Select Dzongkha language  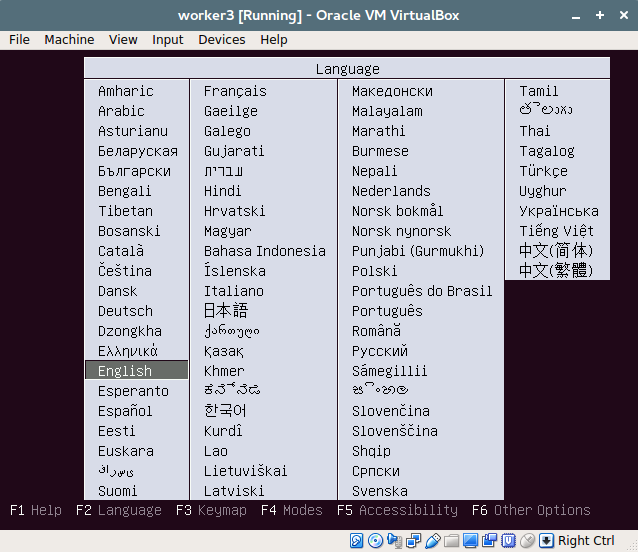pyautogui.click(x=130, y=331)
